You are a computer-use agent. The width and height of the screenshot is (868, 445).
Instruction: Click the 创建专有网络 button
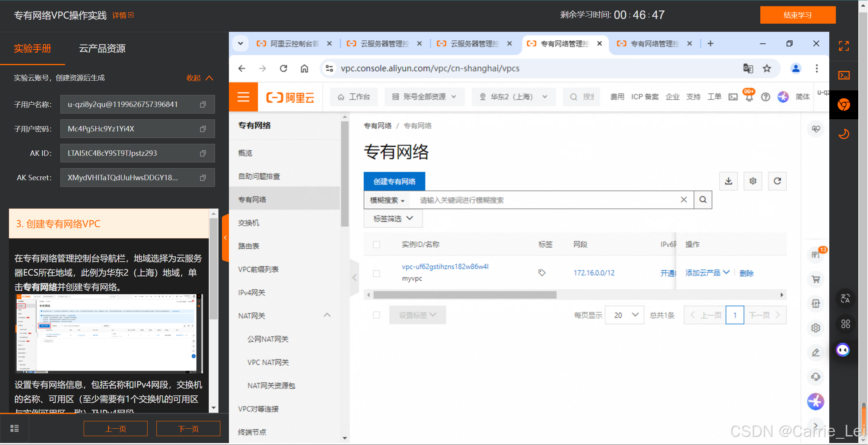coord(394,181)
